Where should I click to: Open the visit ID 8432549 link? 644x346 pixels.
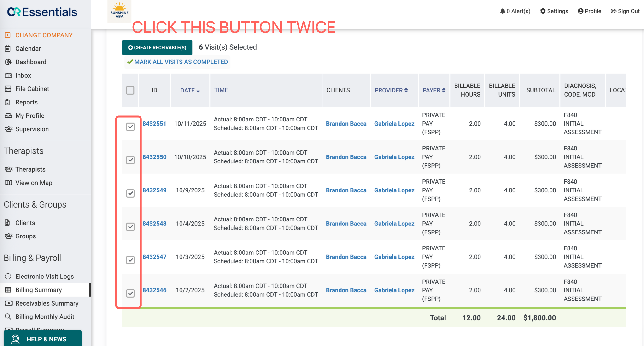tap(154, 190)
